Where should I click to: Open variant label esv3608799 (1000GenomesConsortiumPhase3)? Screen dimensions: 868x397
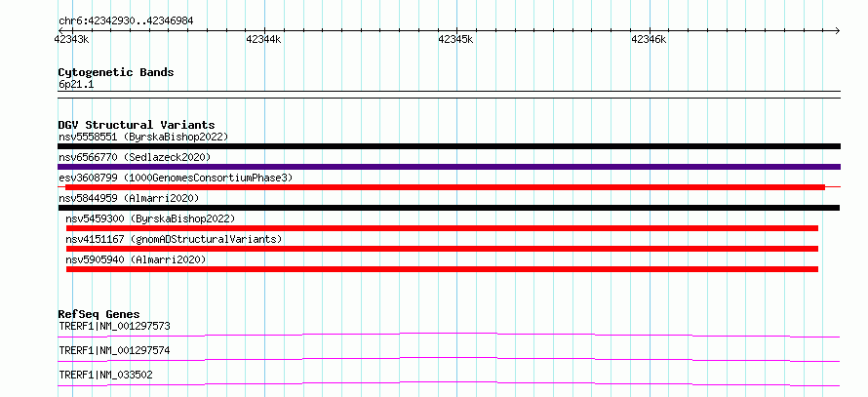[175, 178]
